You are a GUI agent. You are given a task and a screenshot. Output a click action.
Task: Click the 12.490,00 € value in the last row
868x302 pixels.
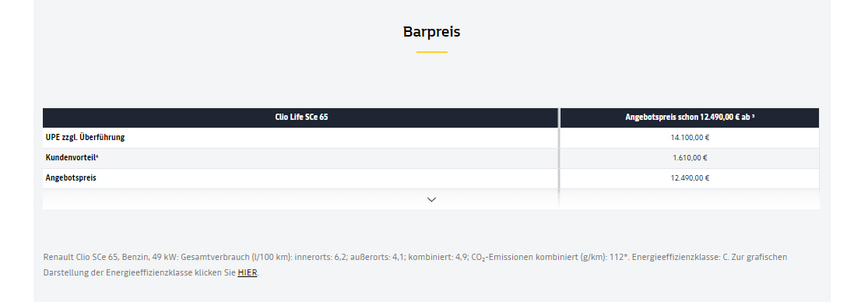tap(690, 178)
